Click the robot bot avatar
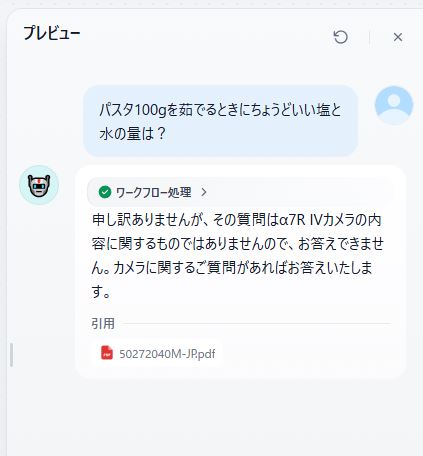This screenshot has height=456, width=423. pos(39,185)
